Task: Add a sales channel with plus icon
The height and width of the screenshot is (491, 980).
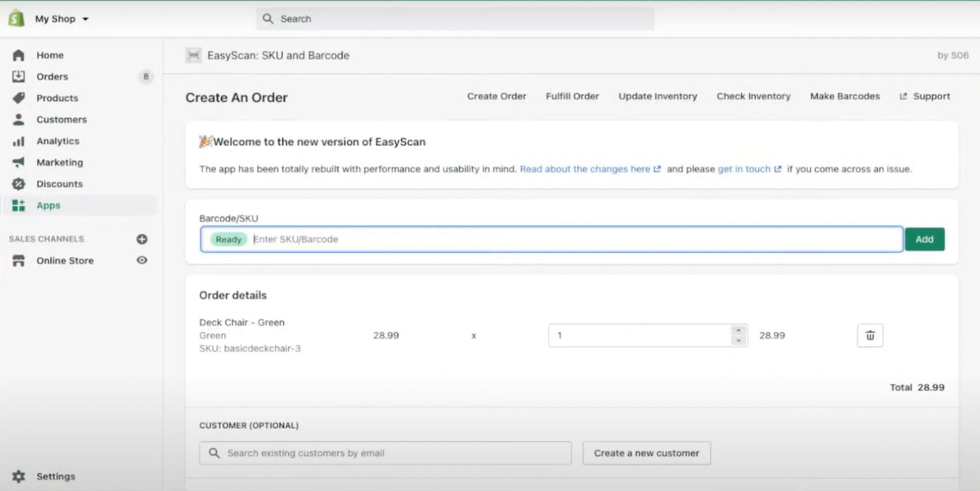Action: coord(142,239)
